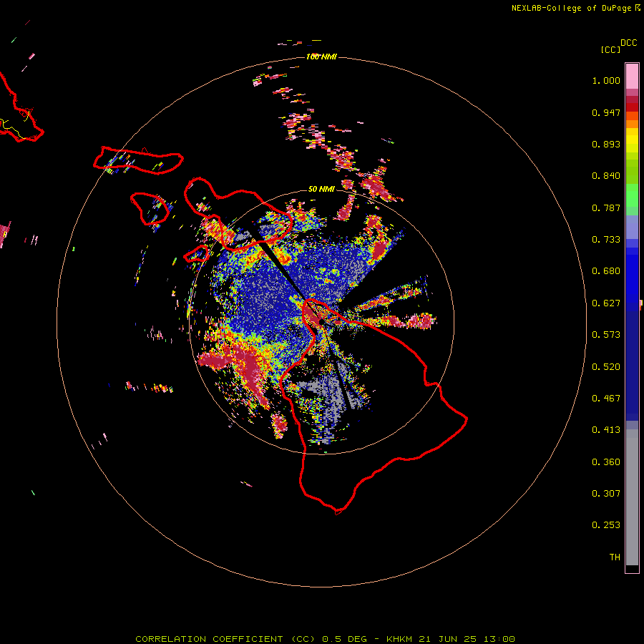Click the 0.787 colorbar value
The image size is (644, 644).
point(606,208)
